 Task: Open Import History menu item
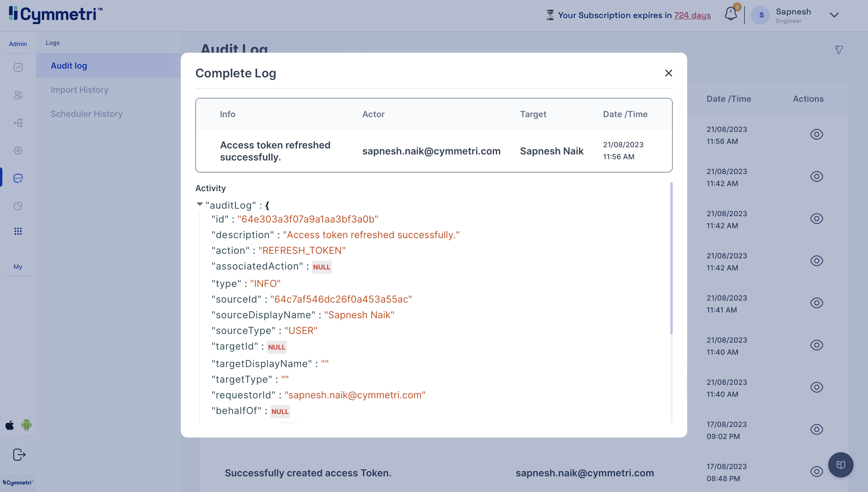pyautogui.click(x=80, y=89)
